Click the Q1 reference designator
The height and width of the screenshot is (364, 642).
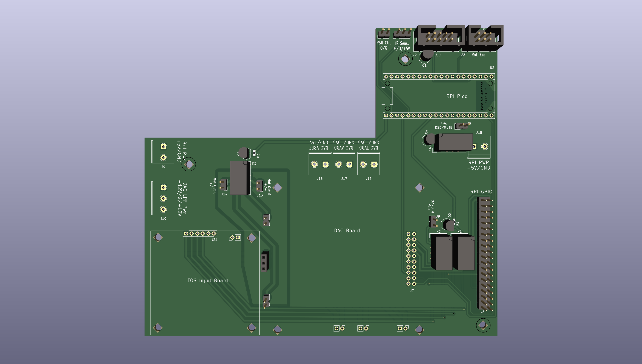424,65
